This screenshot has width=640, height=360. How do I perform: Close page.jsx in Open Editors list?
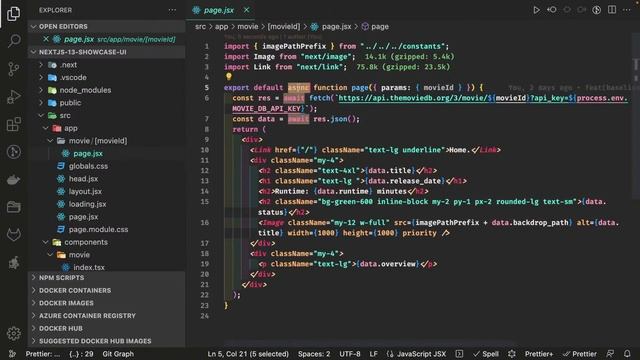46,39
